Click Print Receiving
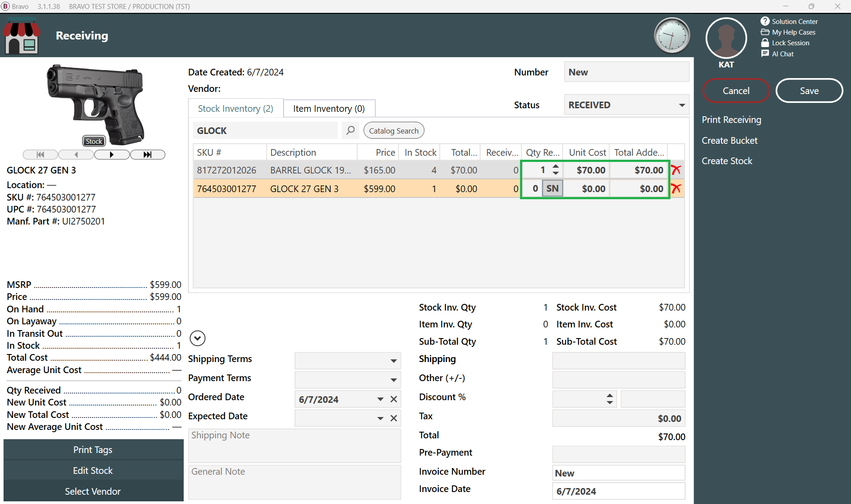Screen dimensions: 851x504 (731, 120)
